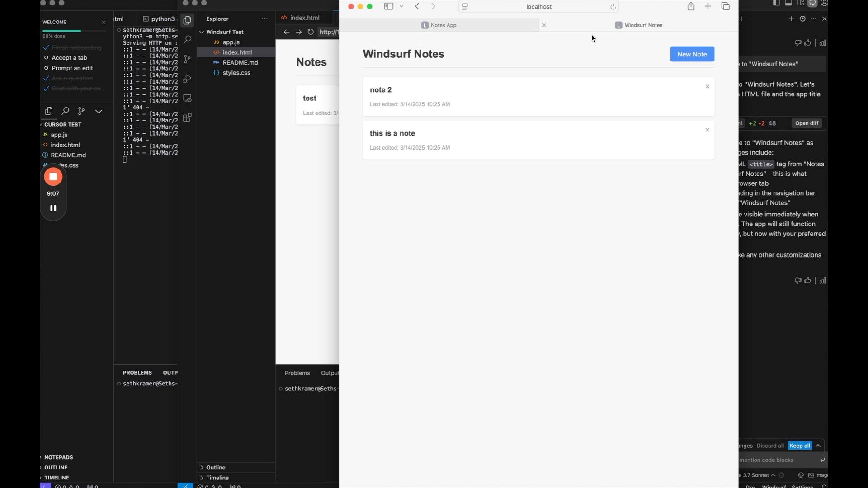Click Safari address bar showing localhost
Image resolution: width=868 pixels, height=488 pixels.
(x=539, y=6)
